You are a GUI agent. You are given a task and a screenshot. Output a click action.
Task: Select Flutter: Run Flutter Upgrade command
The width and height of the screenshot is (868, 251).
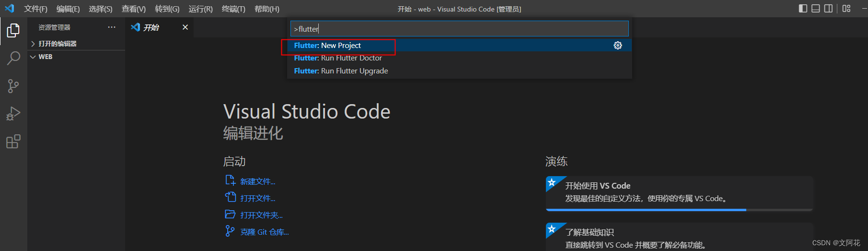(x=459, y=71)
